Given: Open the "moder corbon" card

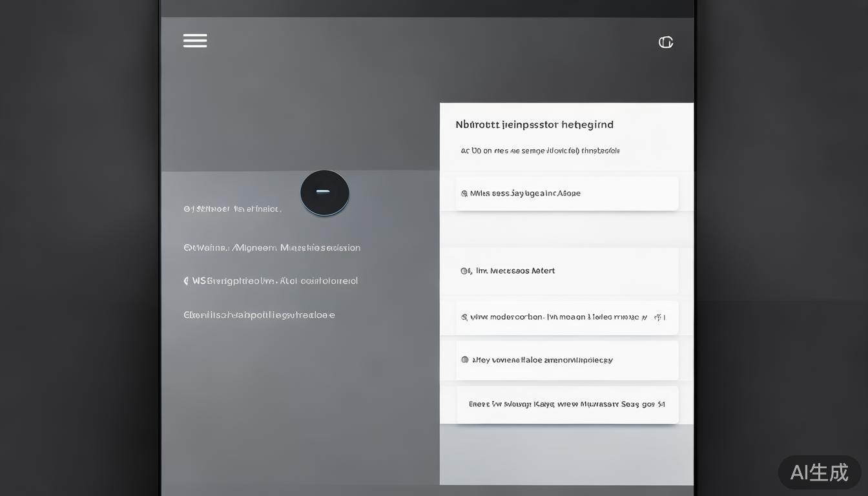Looking at the screenshot, I should pyautogui.click(x=559, y=317).
